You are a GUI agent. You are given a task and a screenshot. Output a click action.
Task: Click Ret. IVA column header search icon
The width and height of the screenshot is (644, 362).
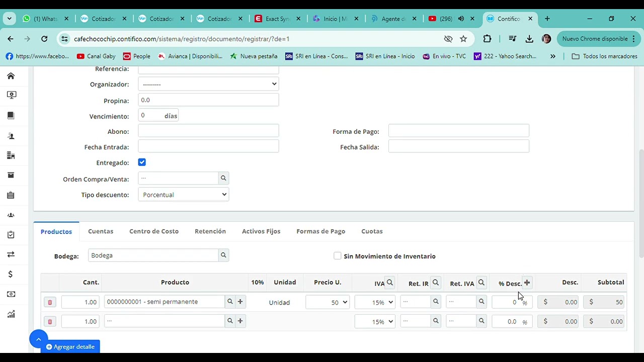(481, 283)
